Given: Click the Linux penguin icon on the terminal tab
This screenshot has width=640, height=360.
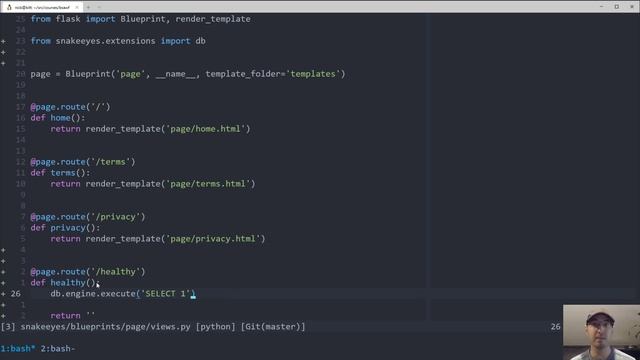Looking at the screenshot, I should [x=9, y=7].
